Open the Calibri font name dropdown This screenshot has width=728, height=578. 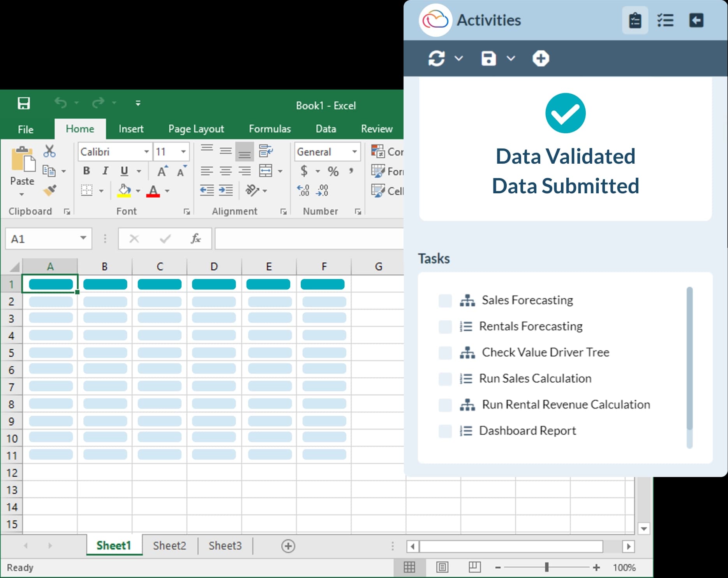(146, 152)
